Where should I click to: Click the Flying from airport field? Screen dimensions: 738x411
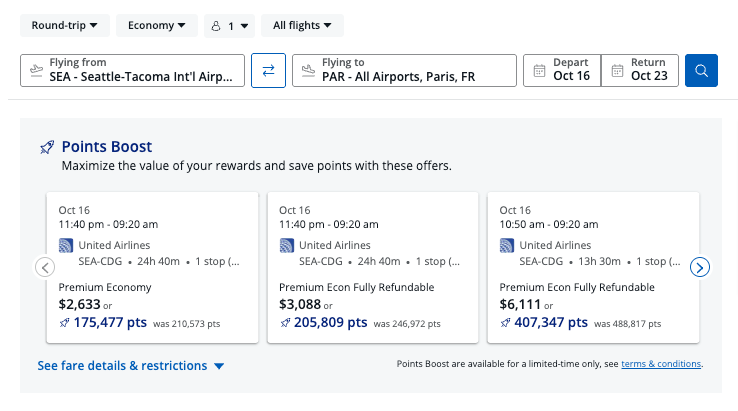point(132,71)
